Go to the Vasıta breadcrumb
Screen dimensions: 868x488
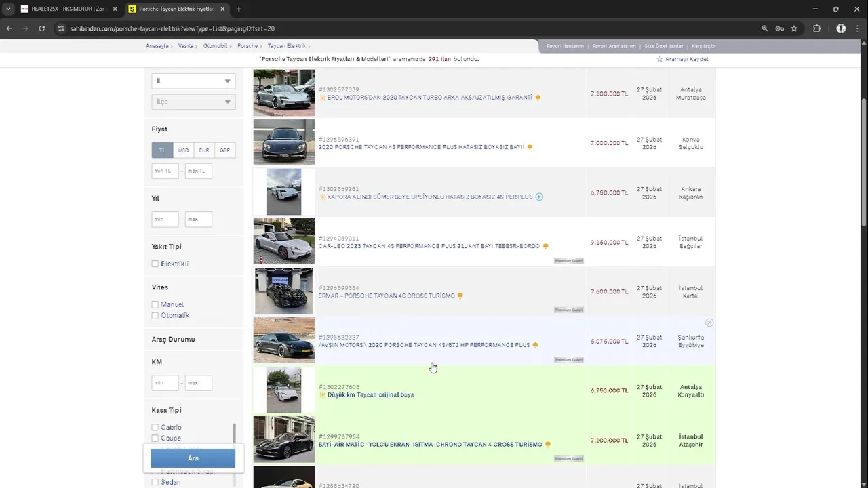pyautogui.click(x=186, y=46)
